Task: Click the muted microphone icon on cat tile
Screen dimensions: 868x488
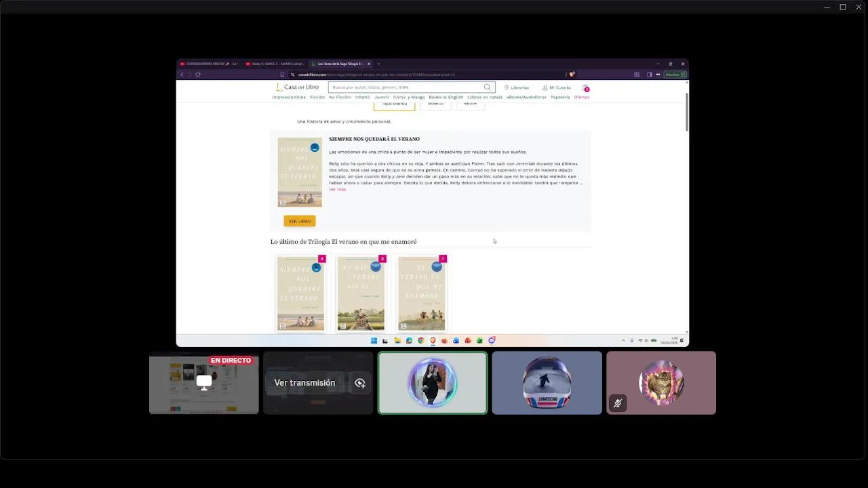Action: point(618,403)
